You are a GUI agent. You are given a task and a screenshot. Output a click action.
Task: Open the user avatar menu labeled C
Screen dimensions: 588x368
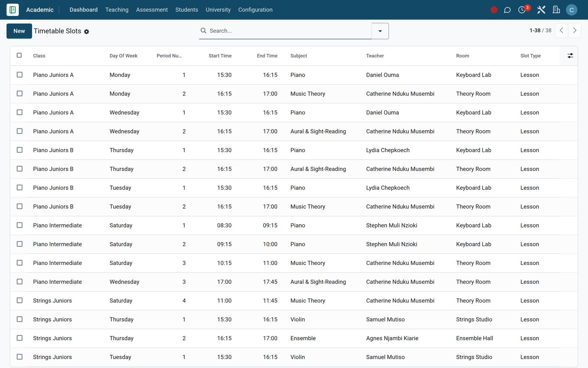coord(571,10)
